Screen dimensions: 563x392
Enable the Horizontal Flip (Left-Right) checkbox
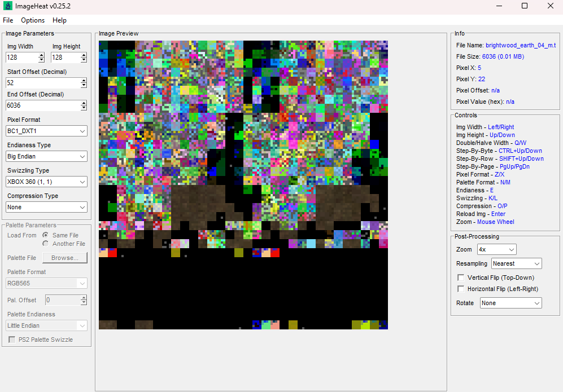461,289
